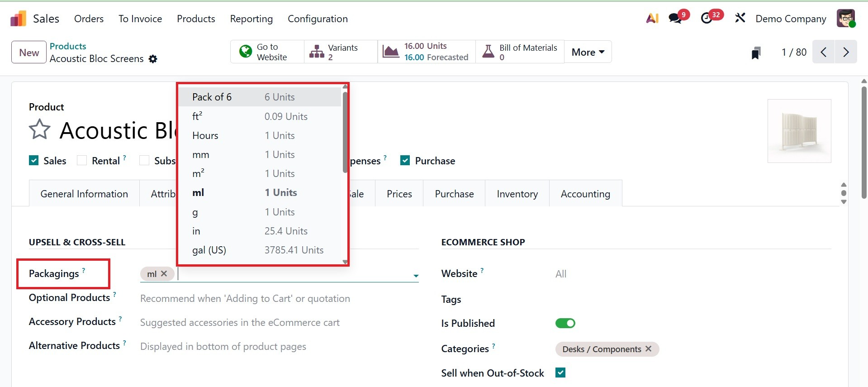Follow the Products breadcrumb link
868x387 pixels.
pos(68,46)
